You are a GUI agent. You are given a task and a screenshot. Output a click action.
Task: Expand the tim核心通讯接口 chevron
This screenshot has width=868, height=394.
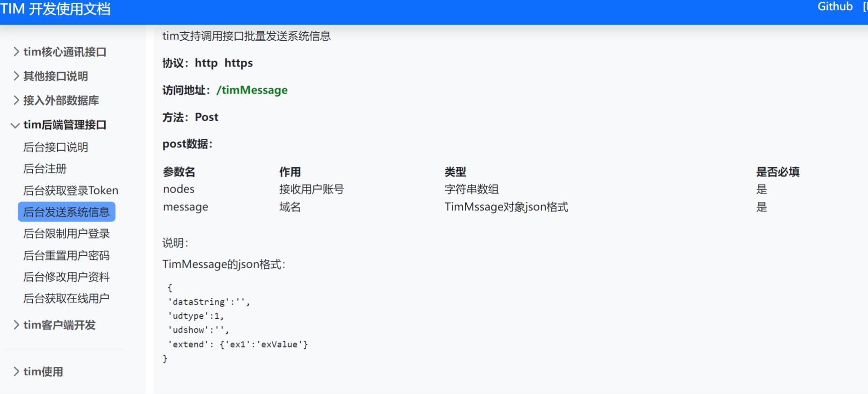16,52
